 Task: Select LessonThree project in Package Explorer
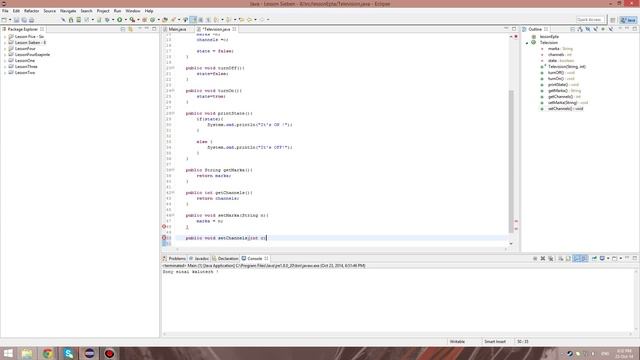coord(26,67)
